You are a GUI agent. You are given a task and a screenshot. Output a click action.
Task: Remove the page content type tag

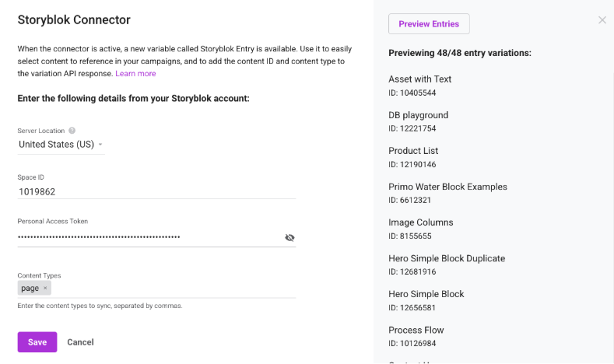pos(45,288)
